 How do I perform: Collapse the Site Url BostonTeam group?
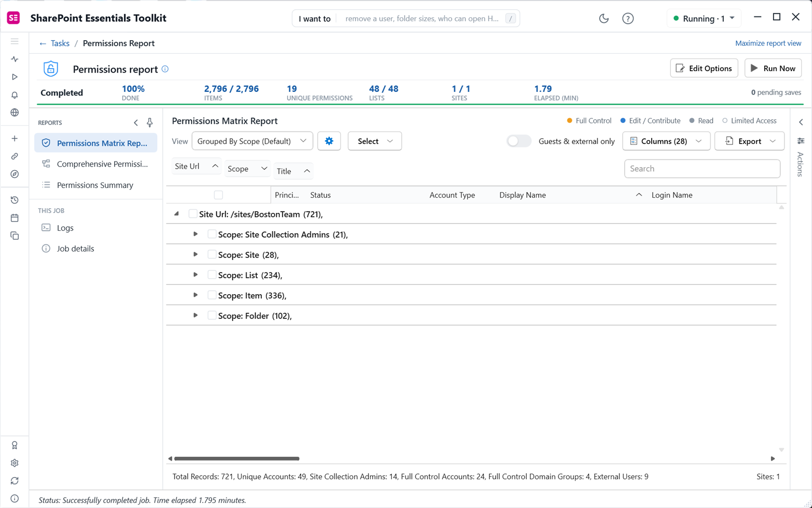176,214
